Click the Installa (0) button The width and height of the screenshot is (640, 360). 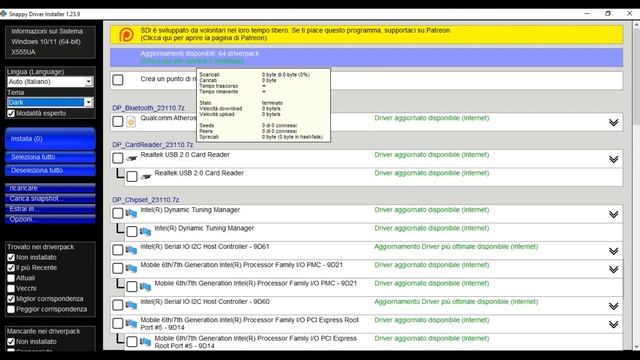coord(50,139)
